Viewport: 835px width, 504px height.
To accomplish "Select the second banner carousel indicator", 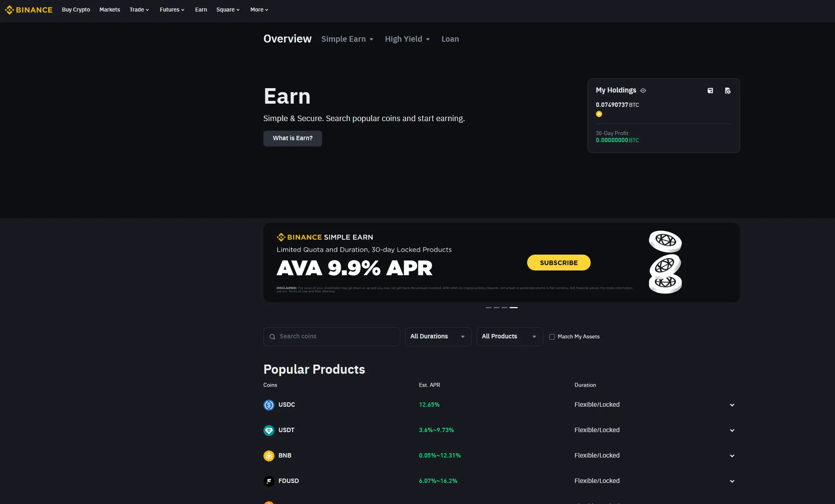I will (497, 307).
